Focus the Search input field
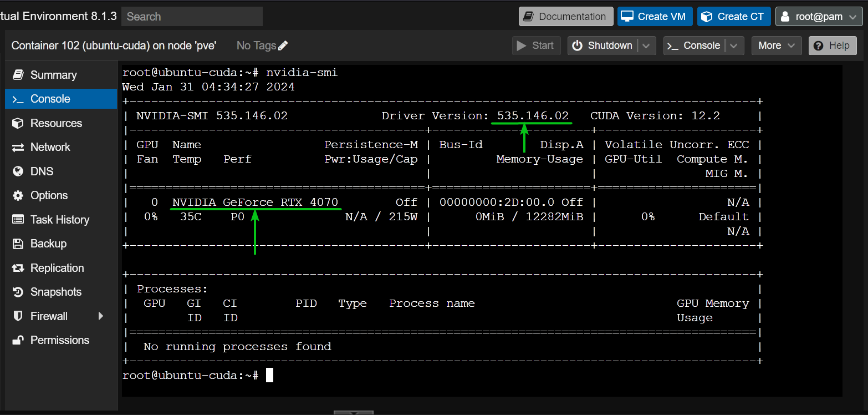 [192, 17]
